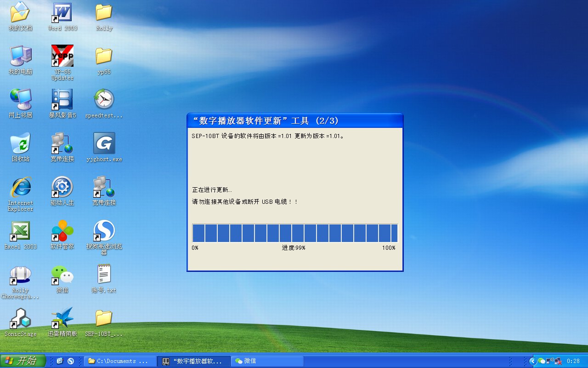The height and width of the screenshot is (368, 588).
Task: Select the YP-55 Updater shortcut
Action: [62, 63]
